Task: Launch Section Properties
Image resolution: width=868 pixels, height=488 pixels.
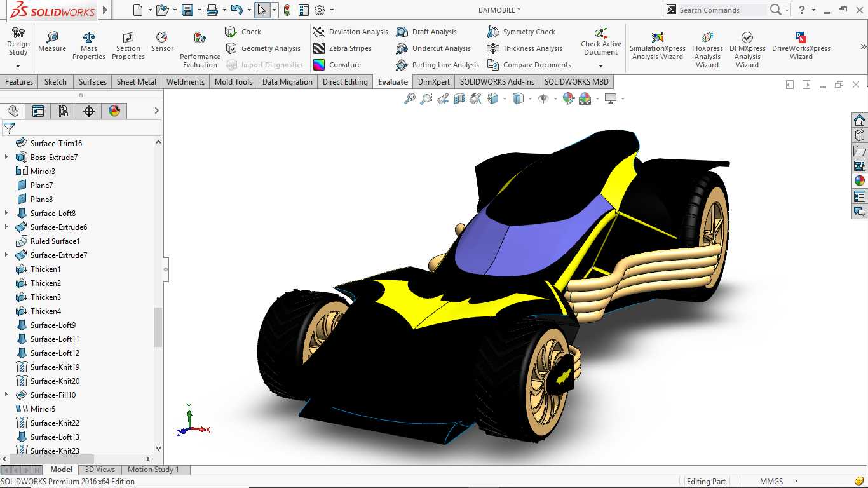Action: [x=128, y=46]
